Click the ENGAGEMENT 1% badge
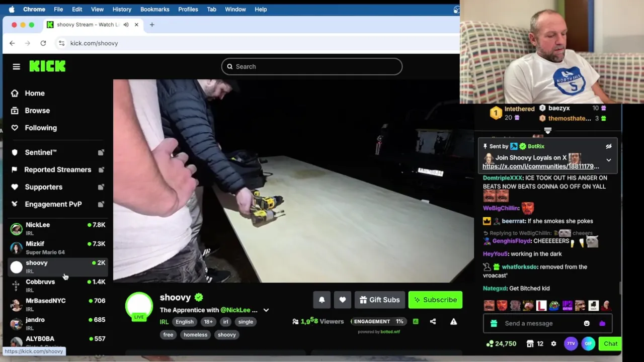The width and height of the screenshot is (644, 362). pos(379,321)
